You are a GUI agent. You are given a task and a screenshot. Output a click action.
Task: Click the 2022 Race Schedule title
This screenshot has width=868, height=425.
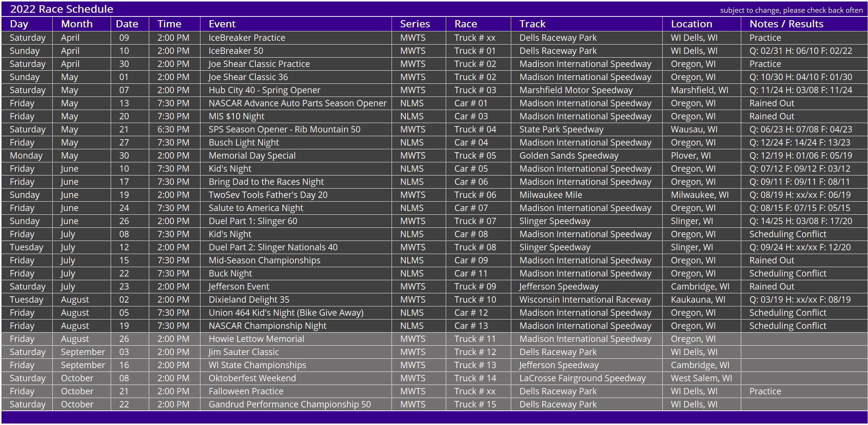point(61,9)
